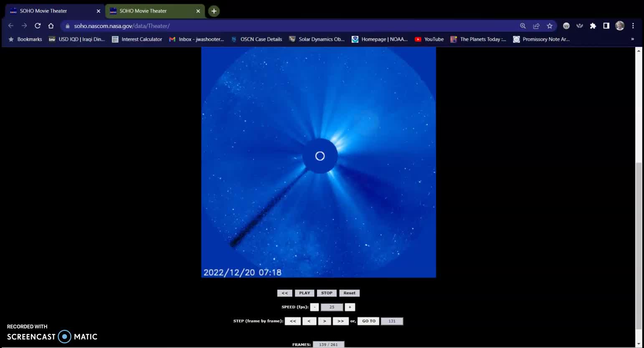Open the W extension icon
644x348 pixels.
coord(566,26)
